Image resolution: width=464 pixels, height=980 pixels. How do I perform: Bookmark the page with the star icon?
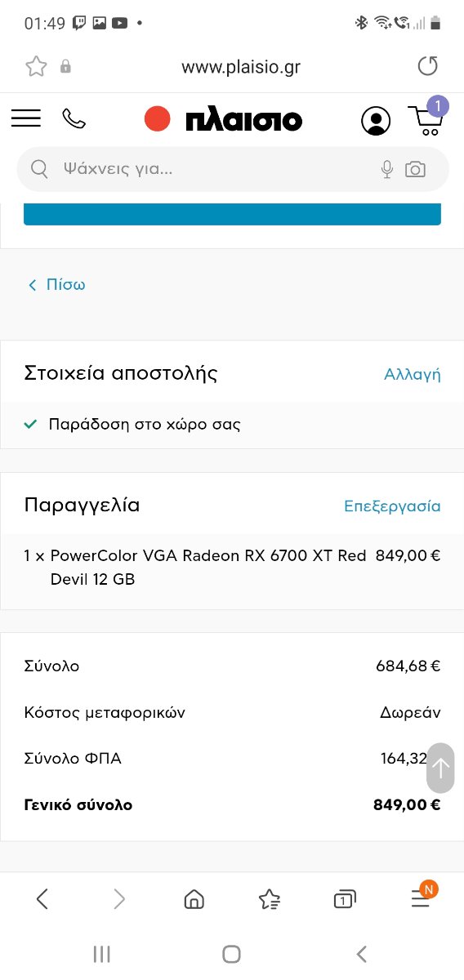click(x=36, y=67)
